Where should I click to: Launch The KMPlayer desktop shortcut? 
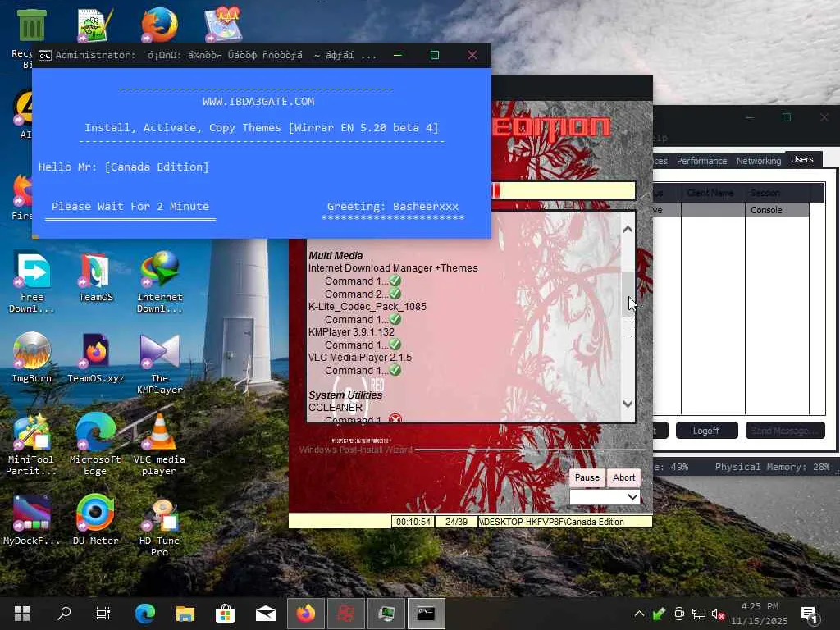[159, 364]
